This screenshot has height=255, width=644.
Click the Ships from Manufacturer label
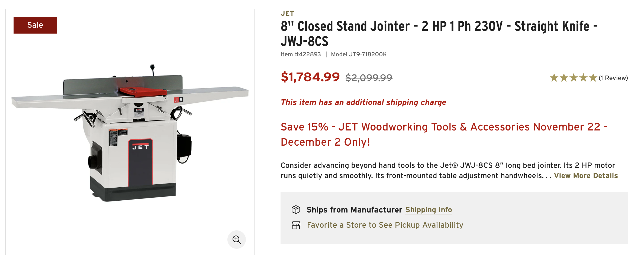coord(354,210)
